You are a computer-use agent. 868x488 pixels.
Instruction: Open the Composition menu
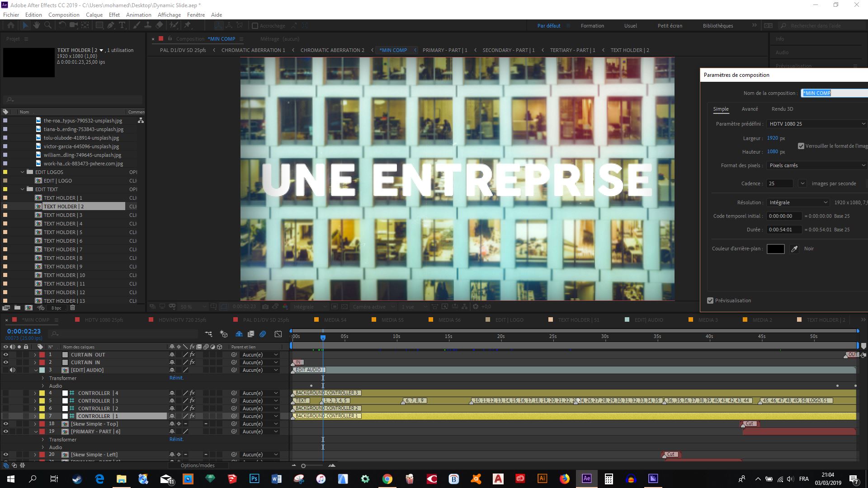click(x=64, y=15)
